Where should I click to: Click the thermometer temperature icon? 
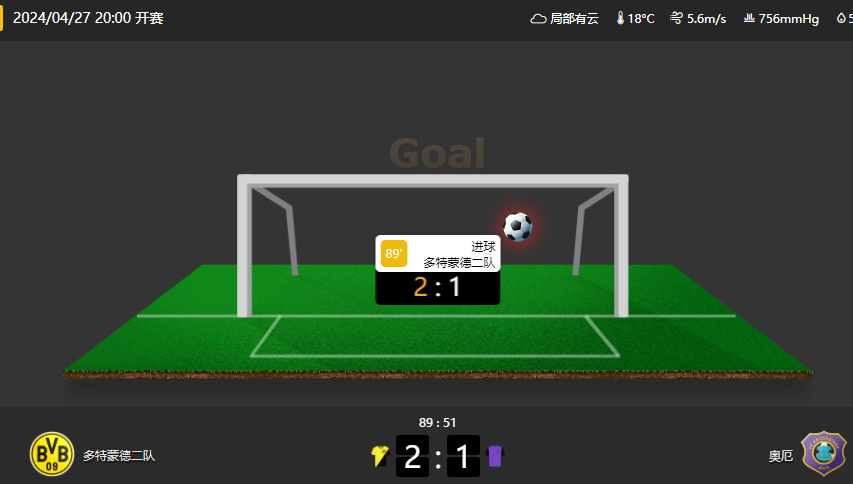click(620, 18)
